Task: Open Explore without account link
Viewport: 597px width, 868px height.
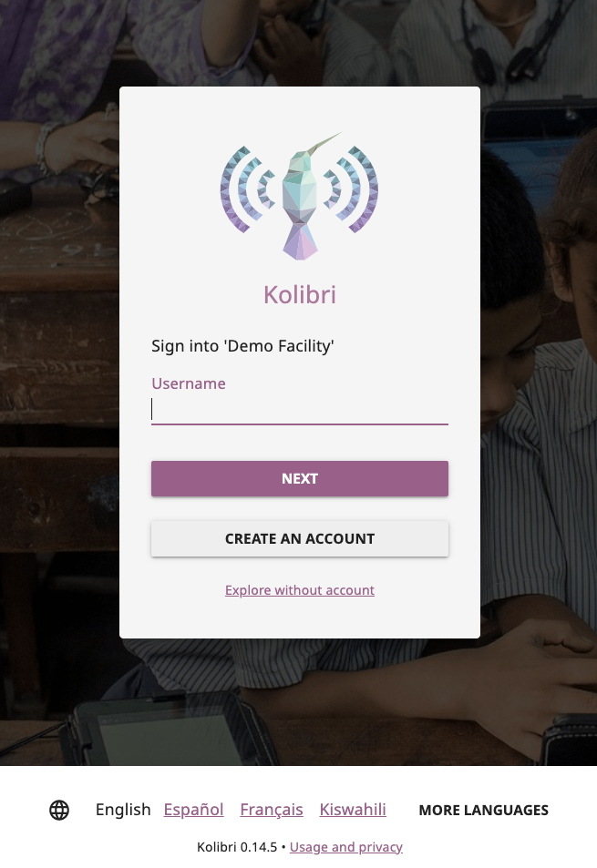Action: point(300,590)
